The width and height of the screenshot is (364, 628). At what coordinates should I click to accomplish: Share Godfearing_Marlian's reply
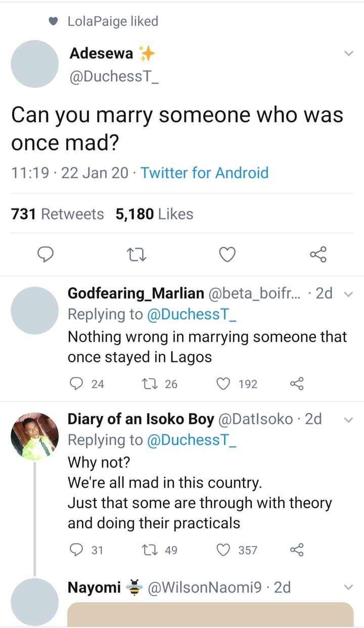pos(297,384)
